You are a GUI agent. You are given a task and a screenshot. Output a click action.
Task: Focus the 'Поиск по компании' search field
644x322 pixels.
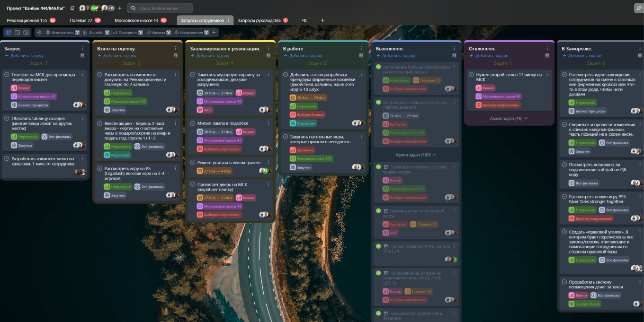(x=160, y=8)
